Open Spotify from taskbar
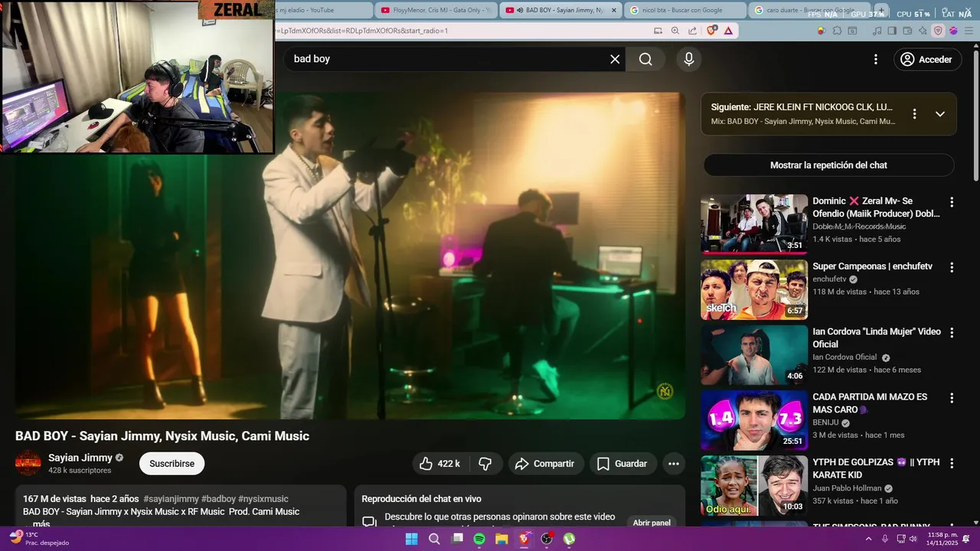Screen dimensions: 980x551 479,539
